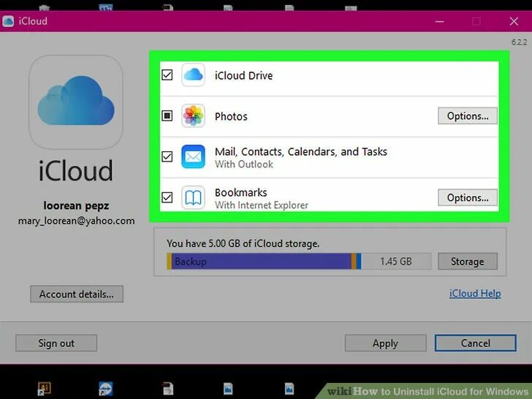Click the iCloud title bar app icon
The width and height of the screenshot is (532, 399).
[x=8, y=21]
